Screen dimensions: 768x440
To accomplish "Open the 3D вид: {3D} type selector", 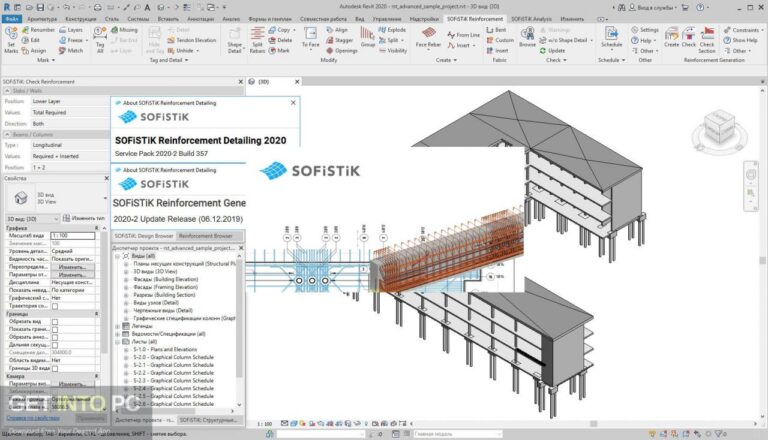I will (32, 219).
